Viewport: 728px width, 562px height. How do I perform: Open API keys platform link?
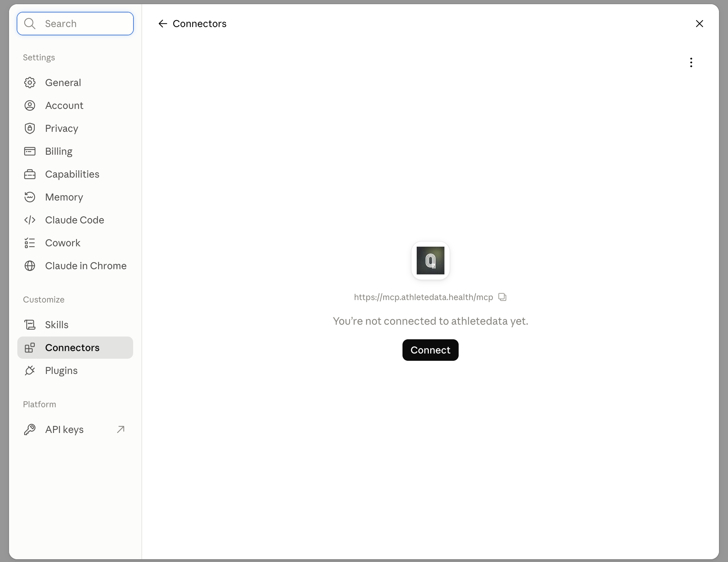click(75, 429)
